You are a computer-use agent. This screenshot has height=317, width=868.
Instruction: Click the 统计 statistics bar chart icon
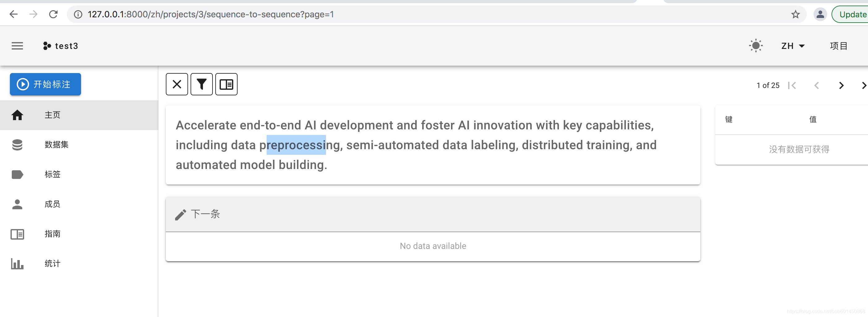click(x=17, y=263)
